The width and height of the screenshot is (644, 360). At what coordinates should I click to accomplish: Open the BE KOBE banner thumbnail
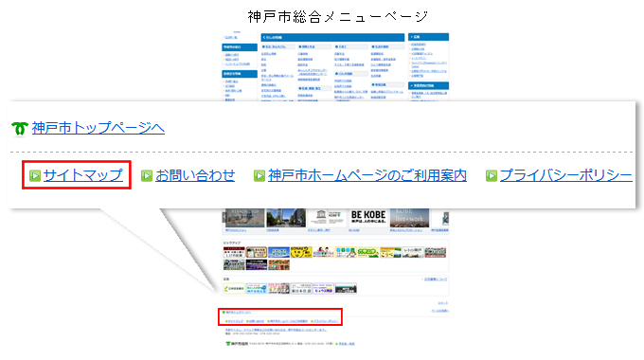[368, 218]
